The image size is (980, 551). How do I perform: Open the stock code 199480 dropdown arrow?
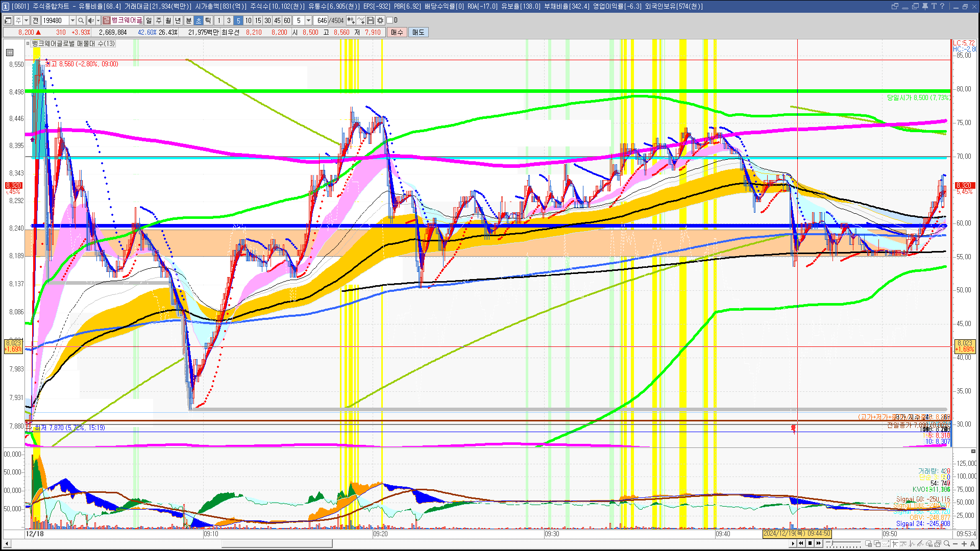pyautogui.click(x=72, y=20)
